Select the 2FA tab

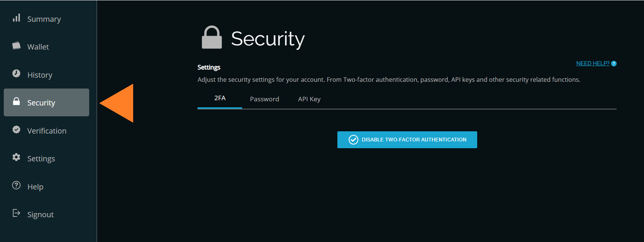[220, 98]
